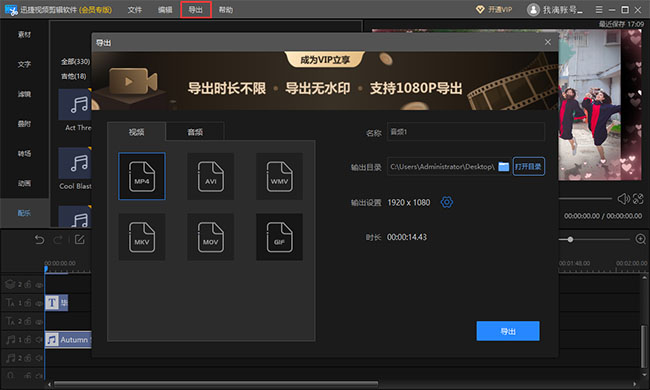Open the 文字 sidebar panel
The image size is (650, 390).
(x=24, y=64)
